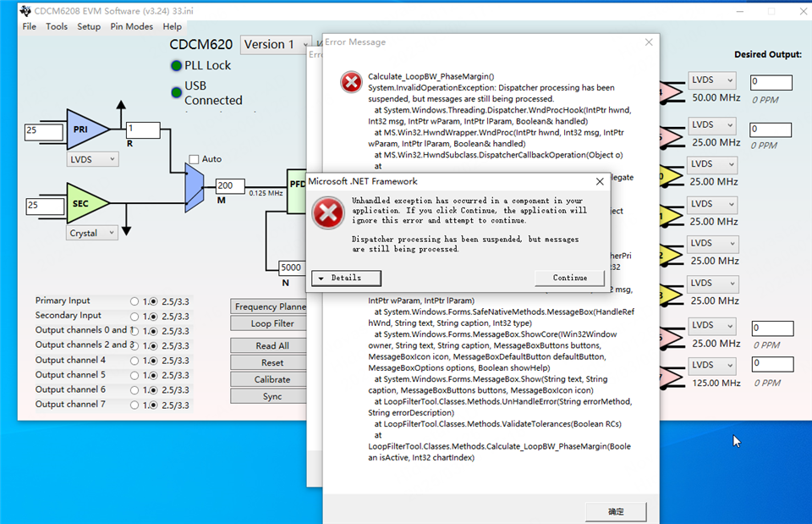Click the Continue button
Image resolution: width=812 pixels, height=524 pixels.
(569, 278)
